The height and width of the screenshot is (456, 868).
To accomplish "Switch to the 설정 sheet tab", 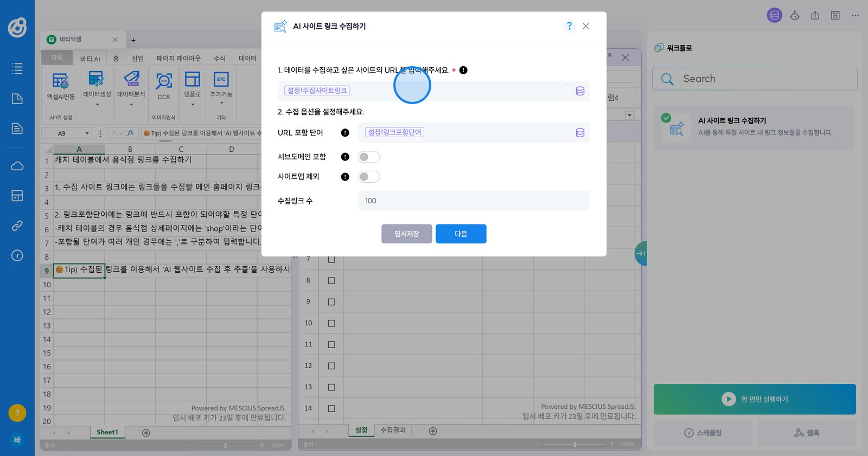I will click(x=361, y=431).
